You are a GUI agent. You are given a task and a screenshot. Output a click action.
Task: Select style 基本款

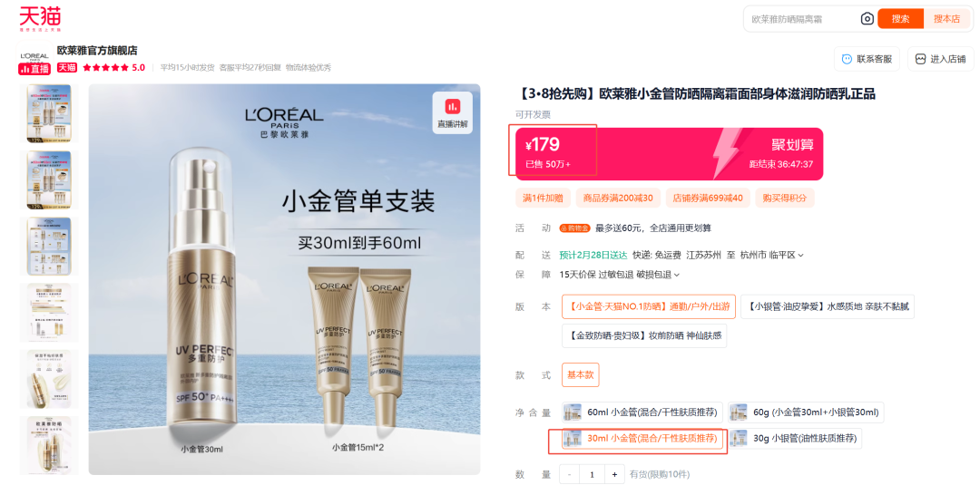click(580, 375)
